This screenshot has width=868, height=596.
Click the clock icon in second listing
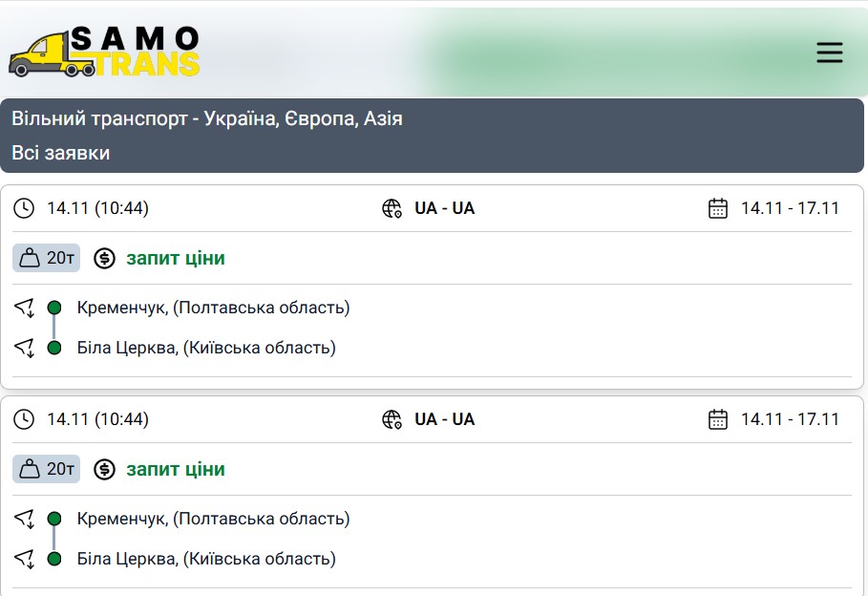pos(24,419)
